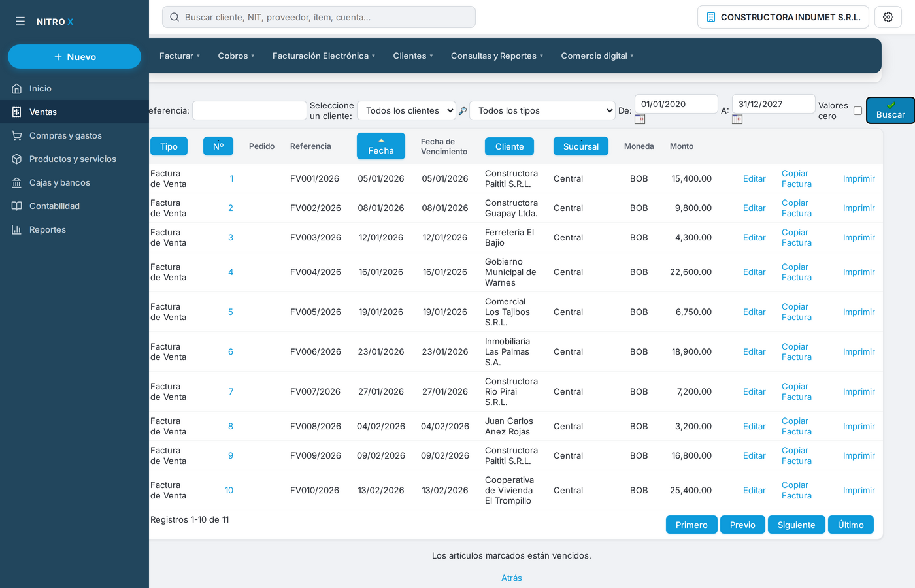Click the Ventas sidebar icon
Image resolution: width=915 pixels, height=588 pixels.
coord(17,112)
